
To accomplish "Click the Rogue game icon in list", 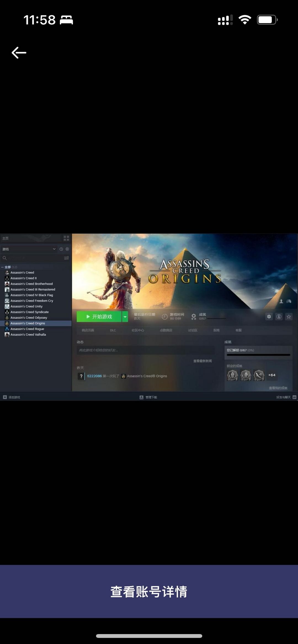I will click(x=7, y=329).
